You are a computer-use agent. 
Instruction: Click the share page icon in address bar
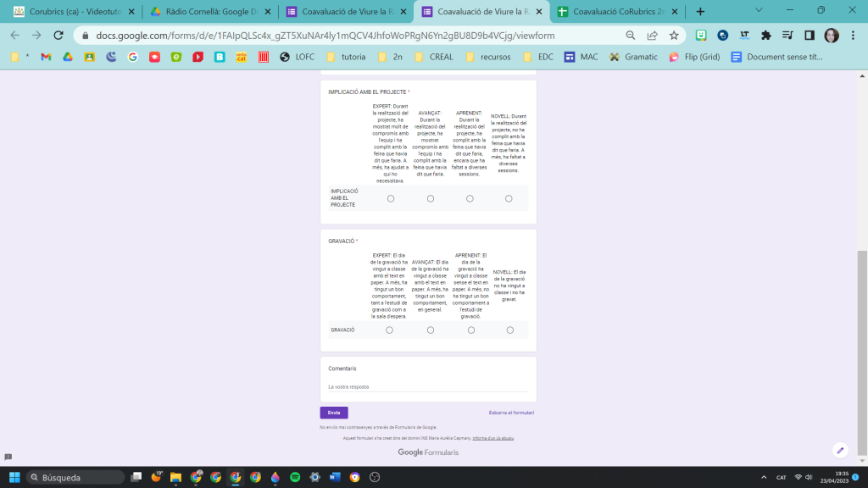(652, 36)
